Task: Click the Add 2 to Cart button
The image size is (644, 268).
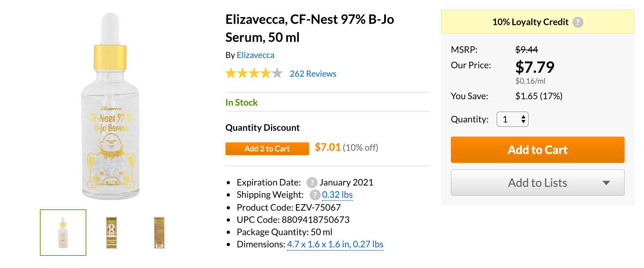Action: point(267,149)
